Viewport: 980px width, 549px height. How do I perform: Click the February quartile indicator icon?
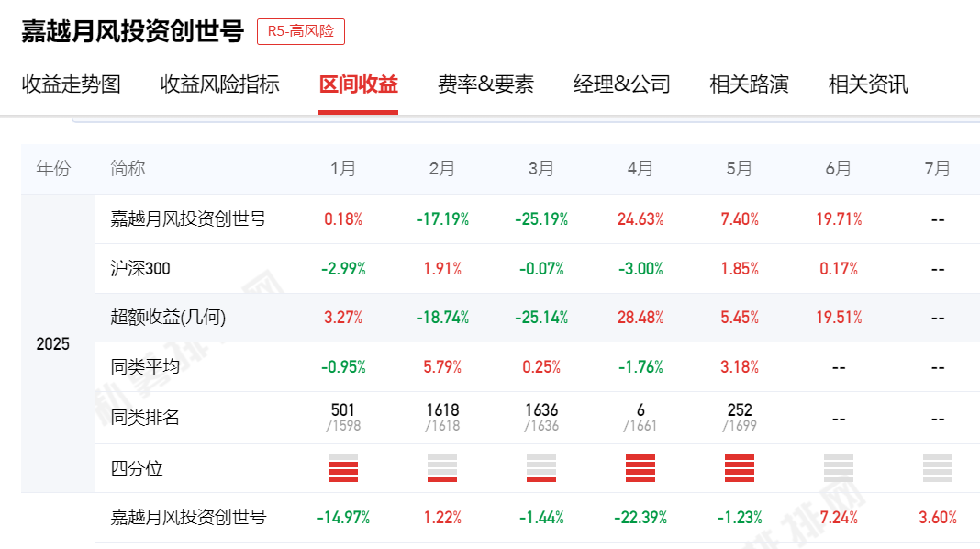click(x=442, y=468)
